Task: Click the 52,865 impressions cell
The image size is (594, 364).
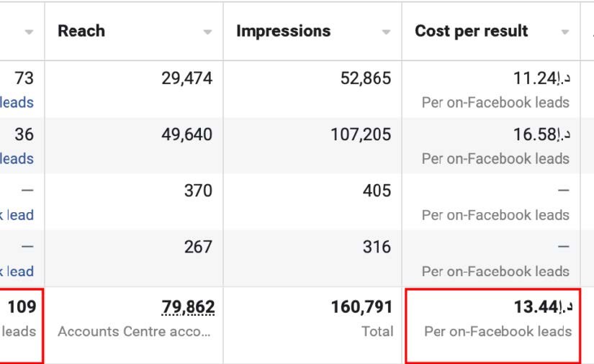Action: (366, 78)
